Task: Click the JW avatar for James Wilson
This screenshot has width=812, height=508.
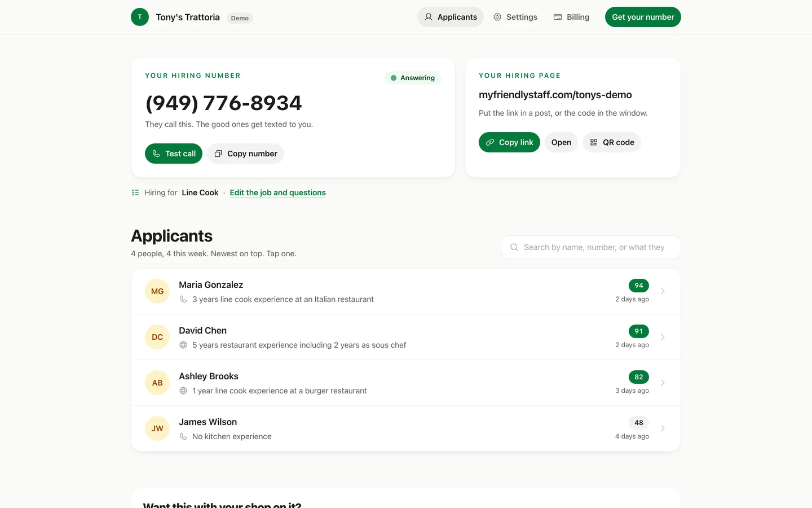Action: point(157,428)
